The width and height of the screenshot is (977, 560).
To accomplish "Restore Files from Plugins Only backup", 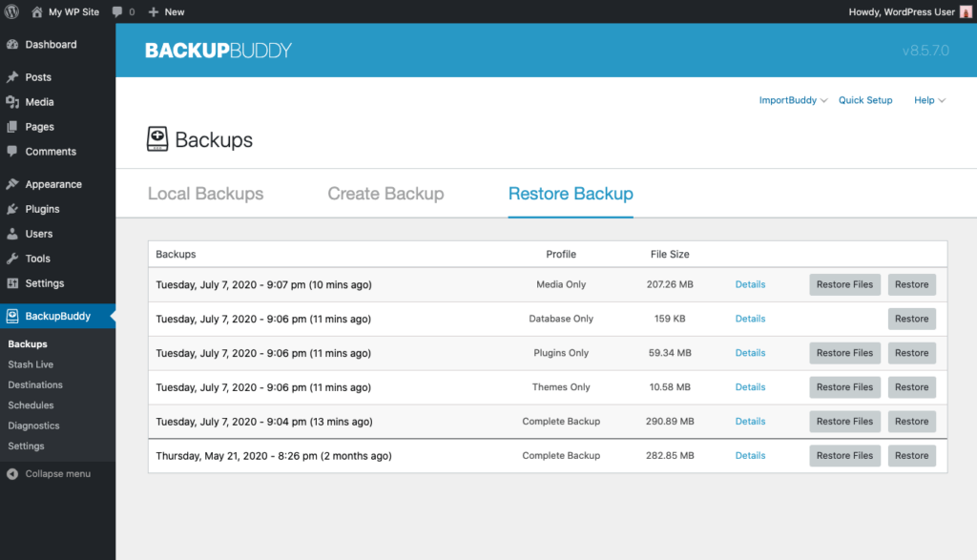I will [845, 353].
